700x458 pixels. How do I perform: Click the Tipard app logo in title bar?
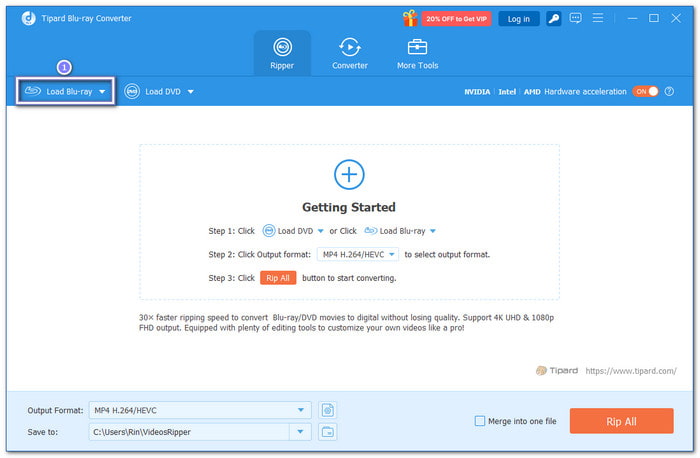29,18
